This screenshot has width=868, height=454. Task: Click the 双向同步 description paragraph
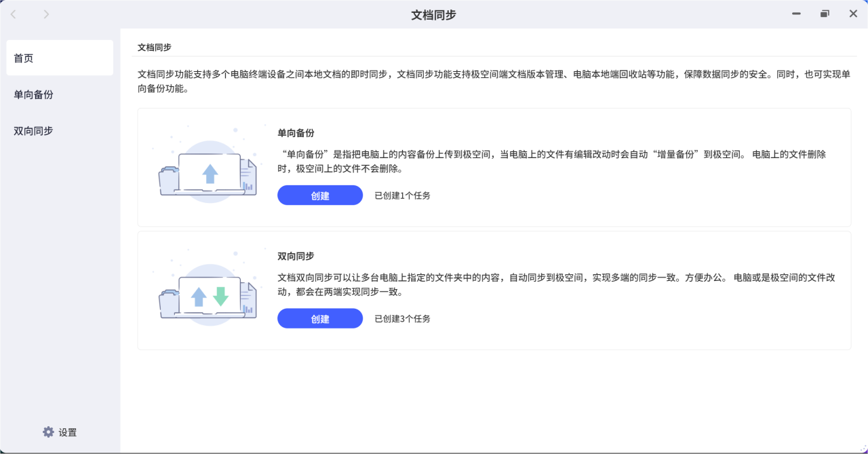click(556, 285)
